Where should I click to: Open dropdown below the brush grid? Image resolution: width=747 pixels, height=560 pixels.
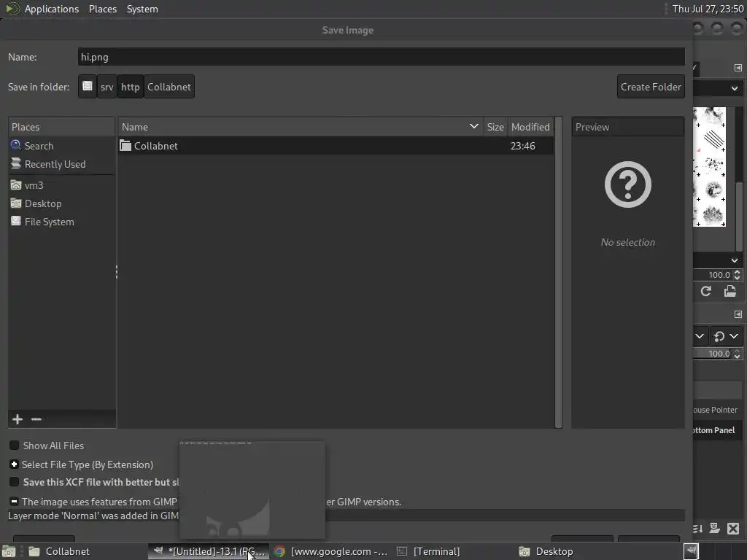pos(734,260)
